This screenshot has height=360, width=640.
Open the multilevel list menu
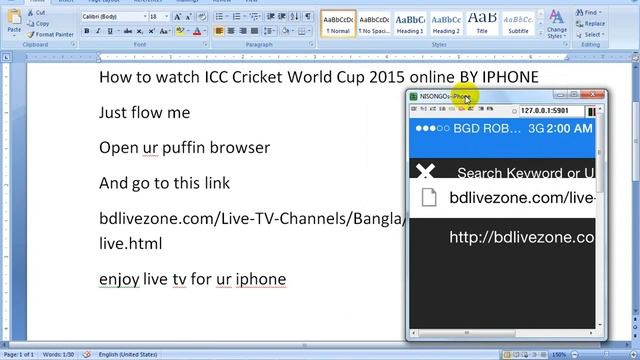pyautogui.click(x=255, y=17)
